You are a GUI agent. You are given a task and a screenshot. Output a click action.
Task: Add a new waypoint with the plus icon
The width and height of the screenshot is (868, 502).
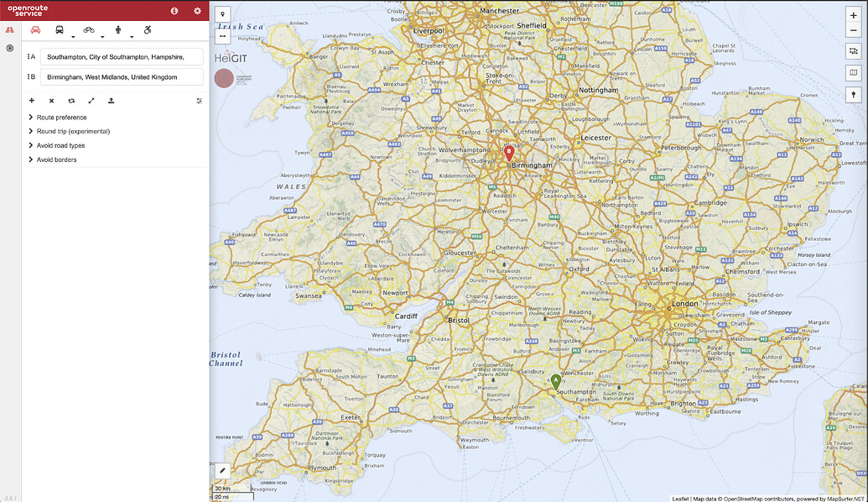pos(31,100)
